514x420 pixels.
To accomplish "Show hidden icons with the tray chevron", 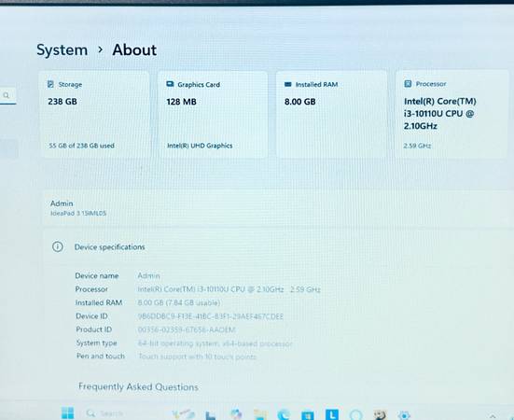I will 493,416.
